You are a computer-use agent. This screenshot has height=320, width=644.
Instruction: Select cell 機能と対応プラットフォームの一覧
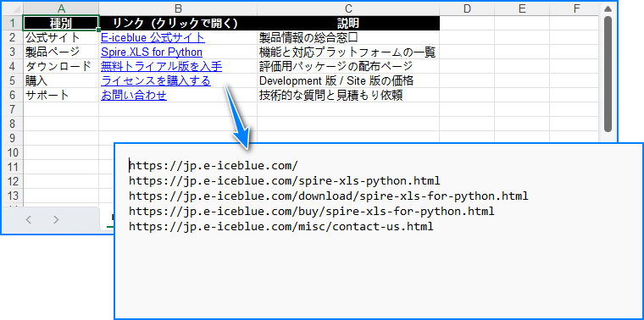pyautogui.click(x=348, y=52)
